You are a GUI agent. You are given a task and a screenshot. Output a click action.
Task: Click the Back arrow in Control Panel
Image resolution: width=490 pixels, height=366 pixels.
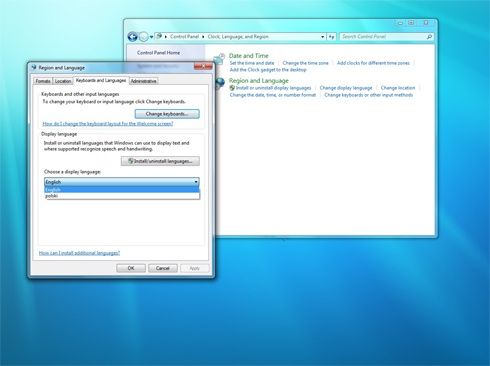(x=132, y=37)
